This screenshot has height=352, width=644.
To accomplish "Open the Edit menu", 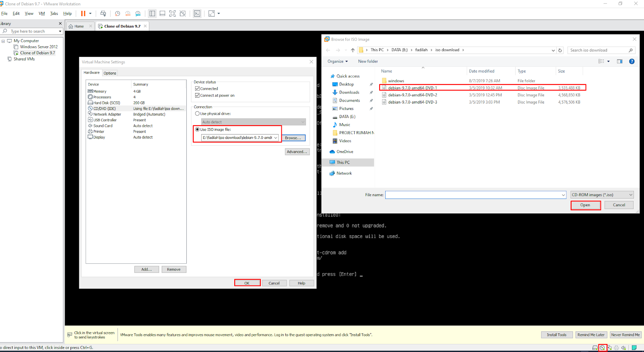I will pyautogui.click(x=16, y=13).
